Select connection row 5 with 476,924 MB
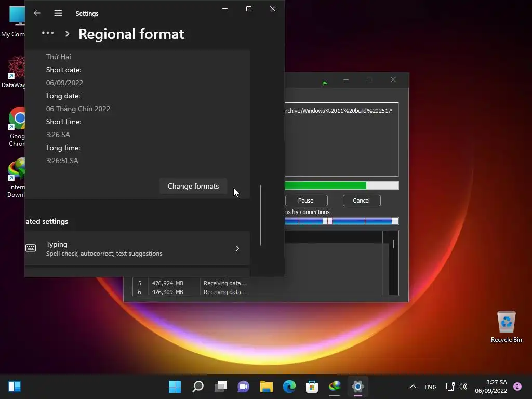The width and height of the screenshot is (532, 399). (x=258, y=283)
